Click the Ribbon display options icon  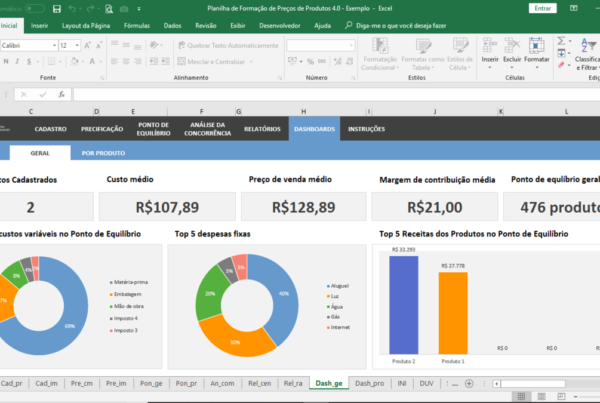(574, 8)
